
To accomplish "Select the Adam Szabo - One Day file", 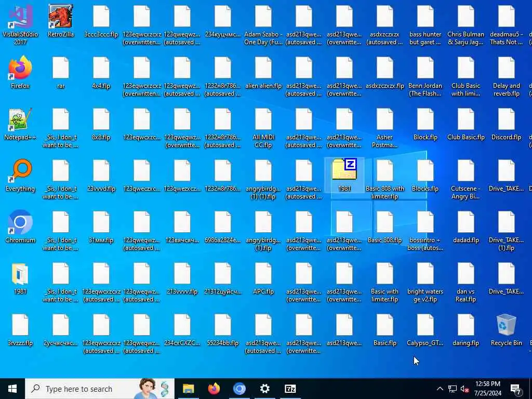I will point(263,25).
